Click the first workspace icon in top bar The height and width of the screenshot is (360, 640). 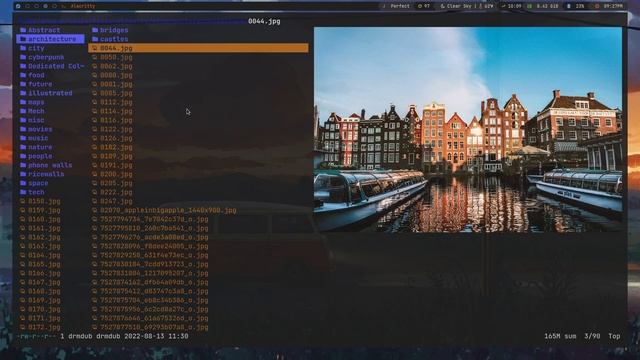tap(18, 6)
